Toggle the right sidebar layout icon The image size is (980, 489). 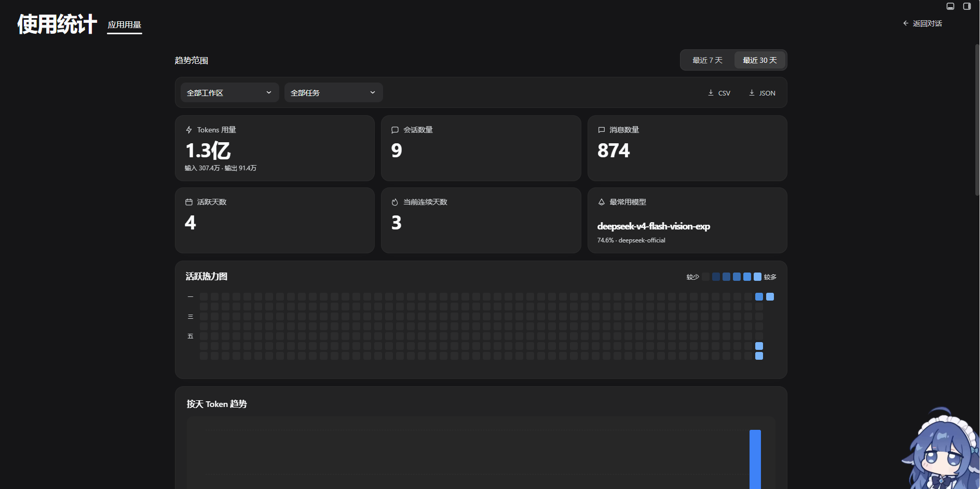click(967, 6)
